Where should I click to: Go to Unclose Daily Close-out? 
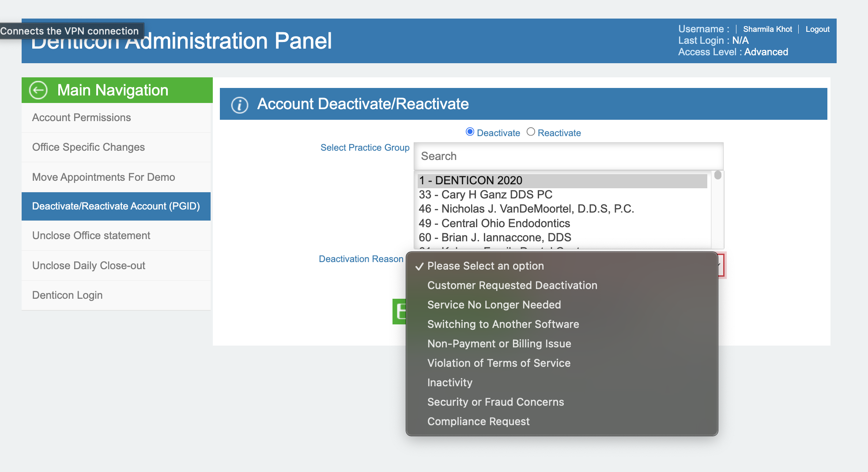click(x=116, y=266)
